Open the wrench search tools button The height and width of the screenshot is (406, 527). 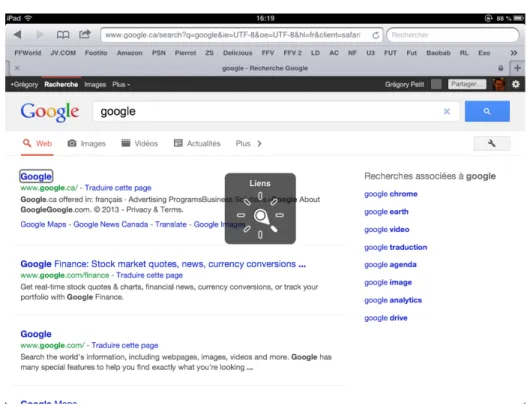tap(492, 144)
